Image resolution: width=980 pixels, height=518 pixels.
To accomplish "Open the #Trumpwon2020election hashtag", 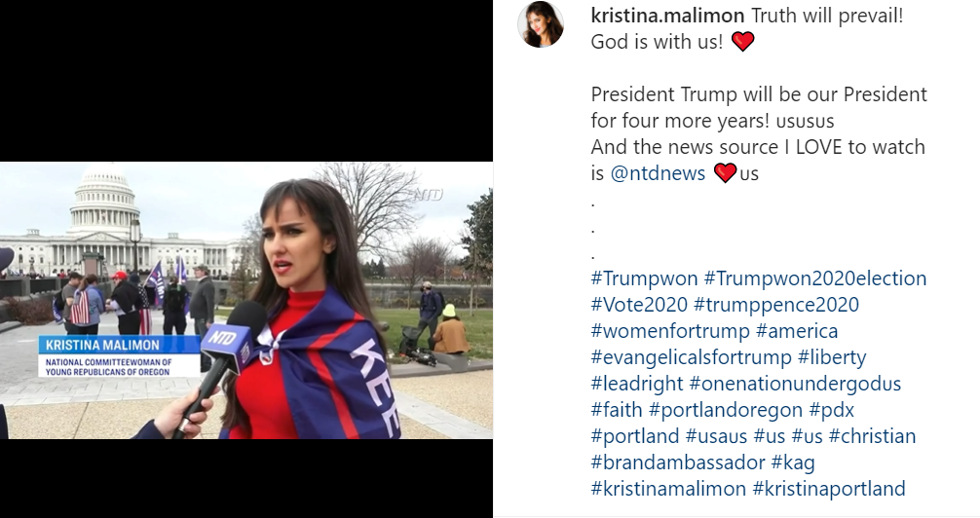I will click(815, 278).
